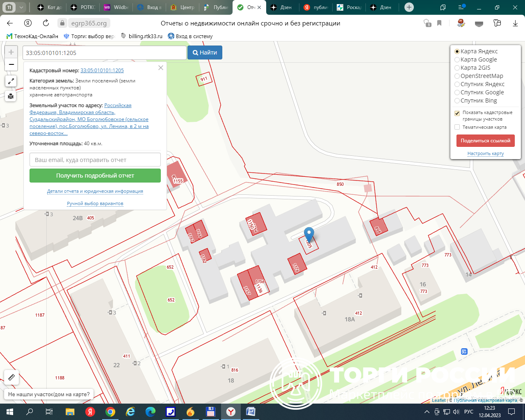
Task: Click Windows Start button
Action: (10, 412)
